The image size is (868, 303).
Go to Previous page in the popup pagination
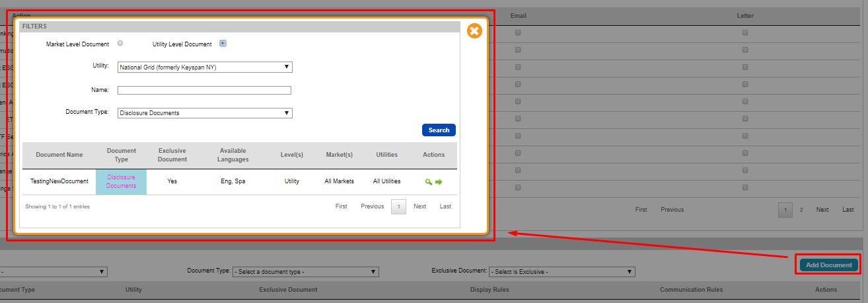pos(373,206)
